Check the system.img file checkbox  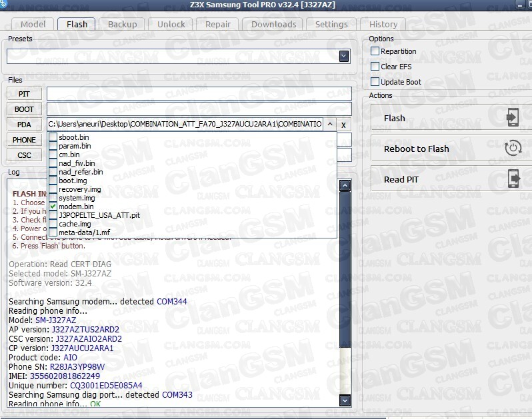click(53, 198)
